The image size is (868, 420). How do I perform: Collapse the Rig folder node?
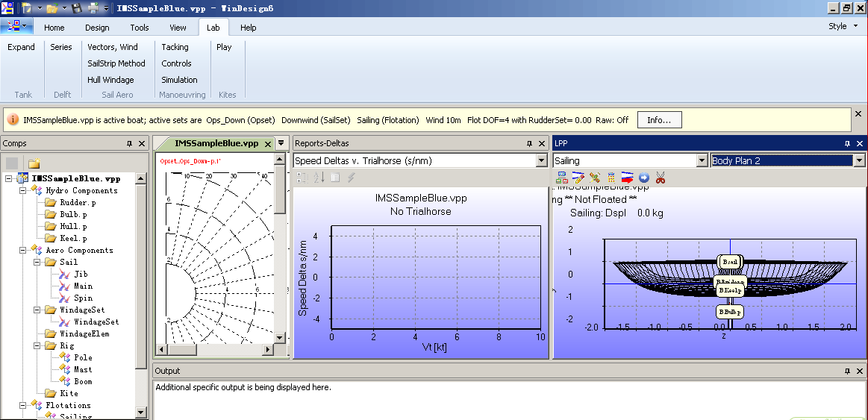click(x=37, y=346)
